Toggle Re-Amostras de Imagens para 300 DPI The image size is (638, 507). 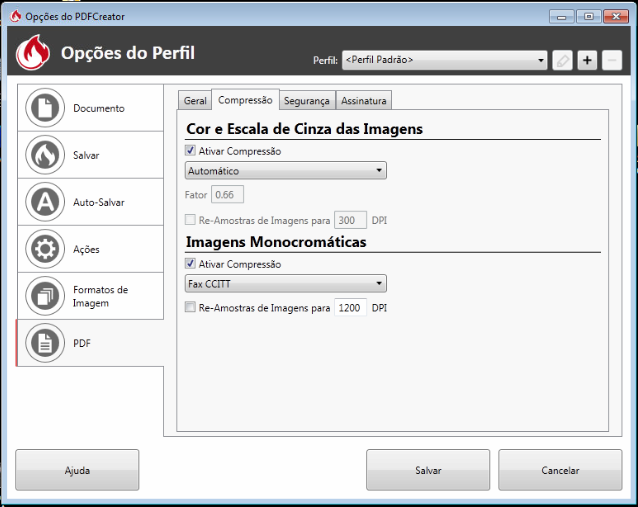[190, 220]
